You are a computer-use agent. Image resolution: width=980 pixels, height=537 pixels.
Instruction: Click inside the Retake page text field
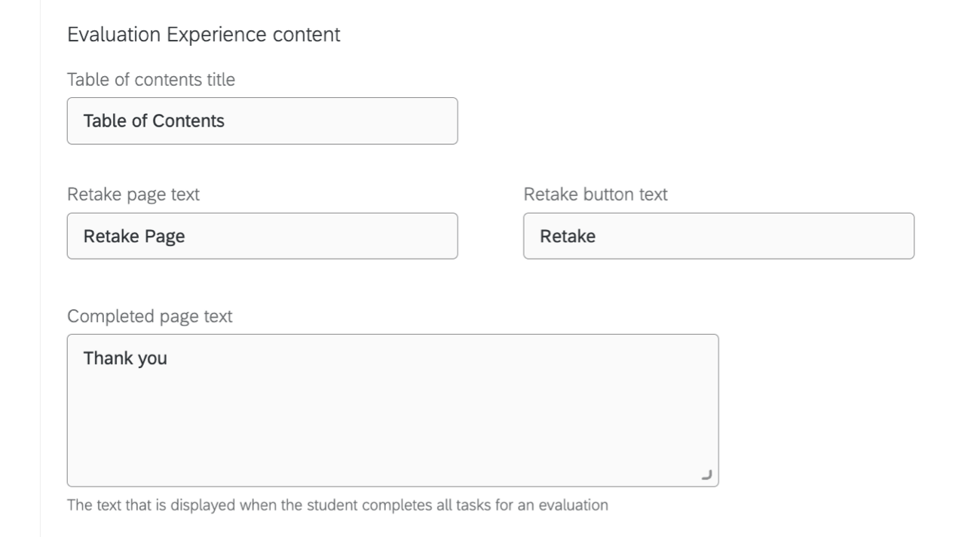262,235
